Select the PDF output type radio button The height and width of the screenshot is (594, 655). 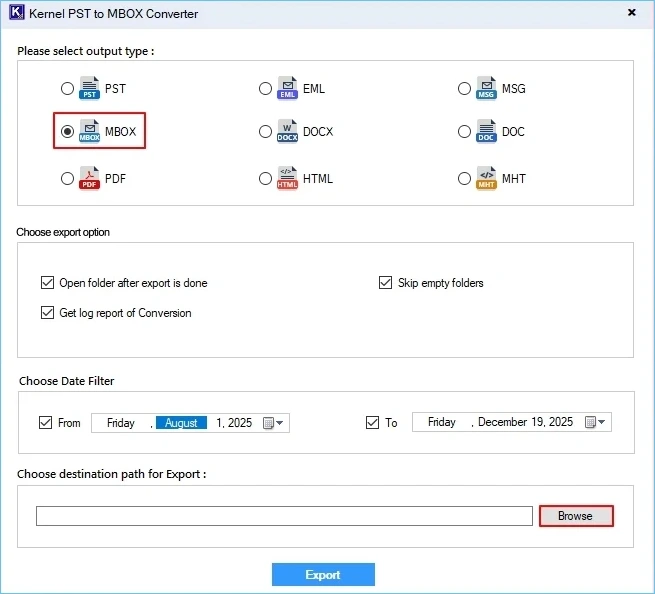(67, 179)
